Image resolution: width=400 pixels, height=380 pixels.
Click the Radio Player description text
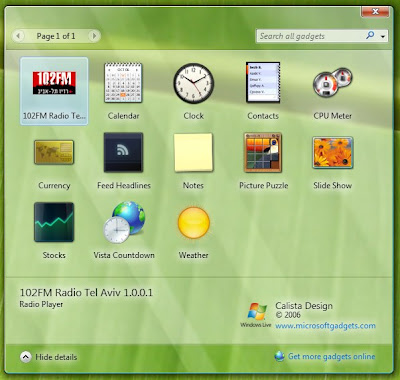(x=41, y=304)
